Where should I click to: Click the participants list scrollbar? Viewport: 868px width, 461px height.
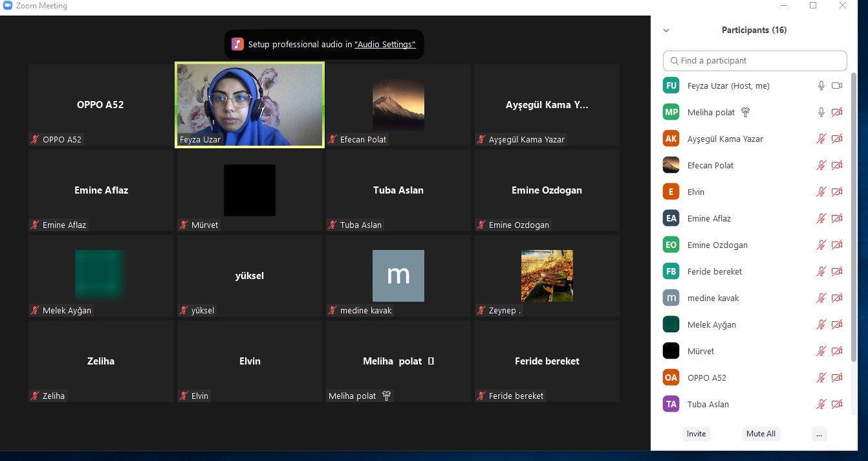853,214
